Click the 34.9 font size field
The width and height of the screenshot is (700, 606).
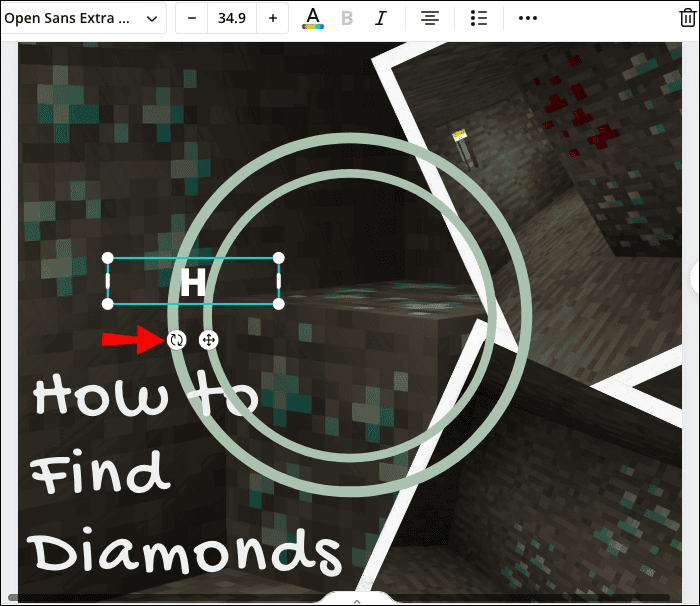(x=232, y=19)
